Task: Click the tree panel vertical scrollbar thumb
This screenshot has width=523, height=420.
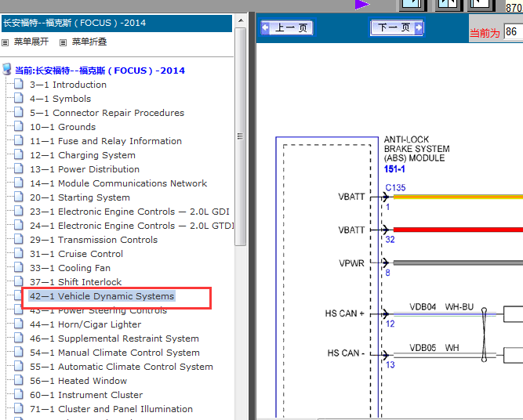Action: (240, 136)
